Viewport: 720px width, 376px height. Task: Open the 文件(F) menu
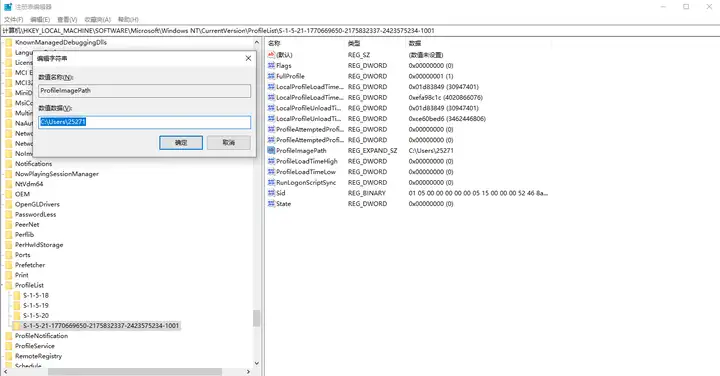coord(13,19)
